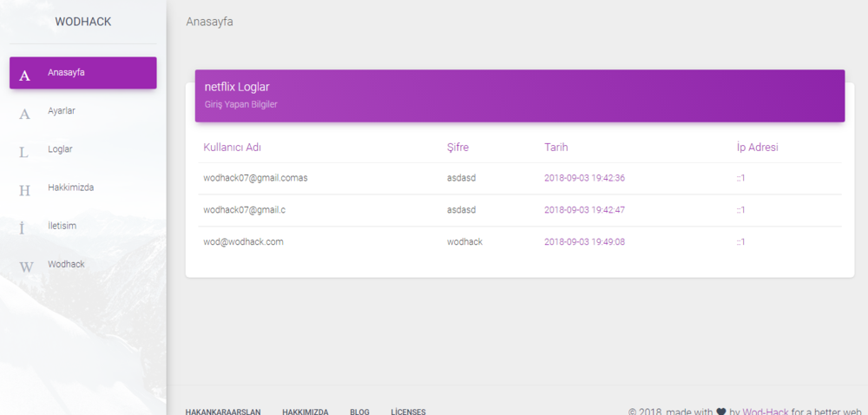Go to the Loglar page
Screen dimensions: 868x415
point(83,148)
